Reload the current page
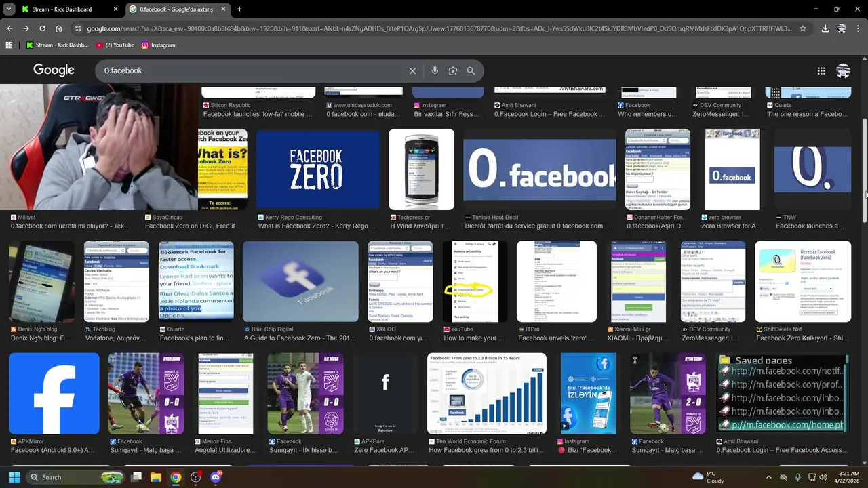The height and width of the screenshot is (488, 868). [42, 28]
